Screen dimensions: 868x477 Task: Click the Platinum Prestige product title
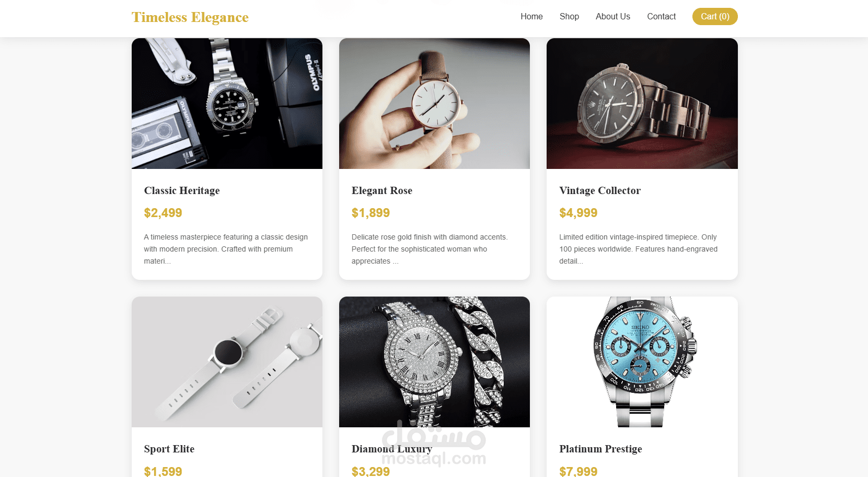[600, 449]
